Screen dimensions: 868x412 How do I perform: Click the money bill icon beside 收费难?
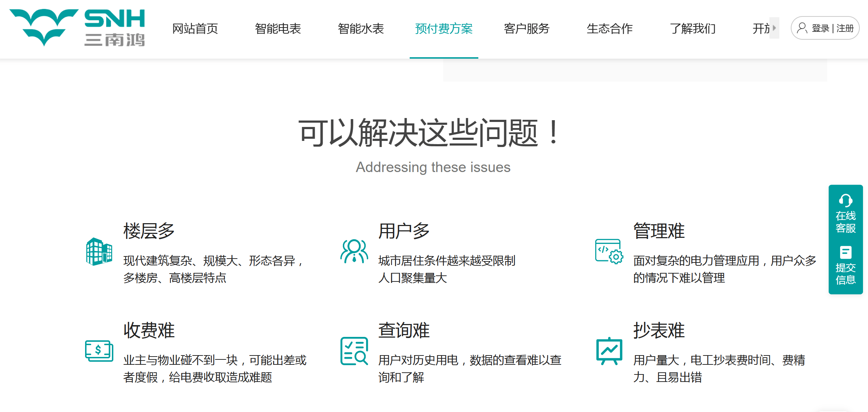click(99, 351)
